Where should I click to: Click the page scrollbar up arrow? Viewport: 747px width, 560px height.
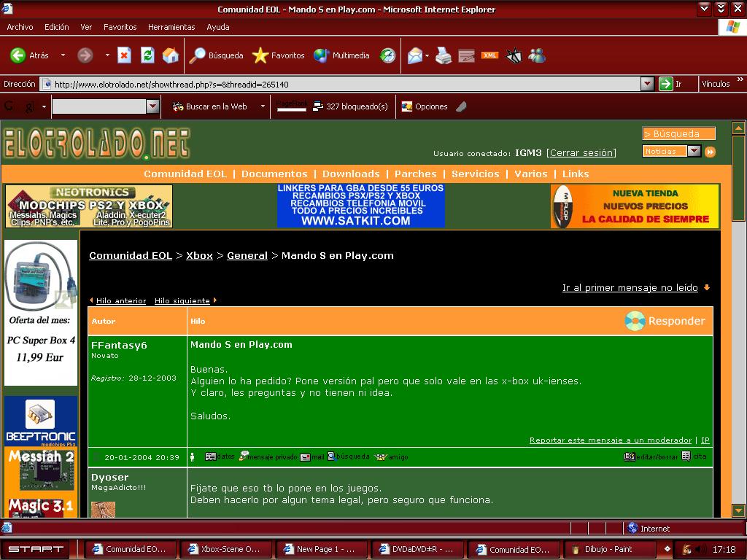[738, 128]
